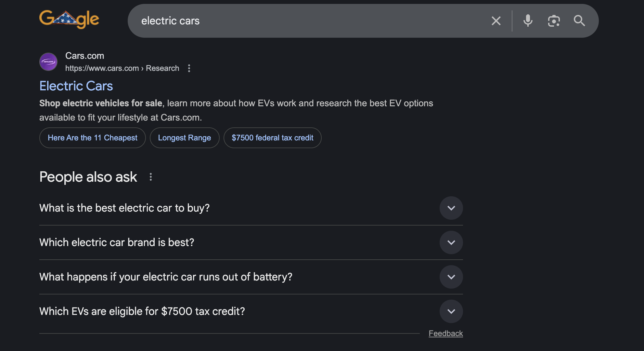Select the "Longest Range" chip
Image resolution: width=644 pixels, height=351 pixels.
pyautogui.click(x=185, y=138)
